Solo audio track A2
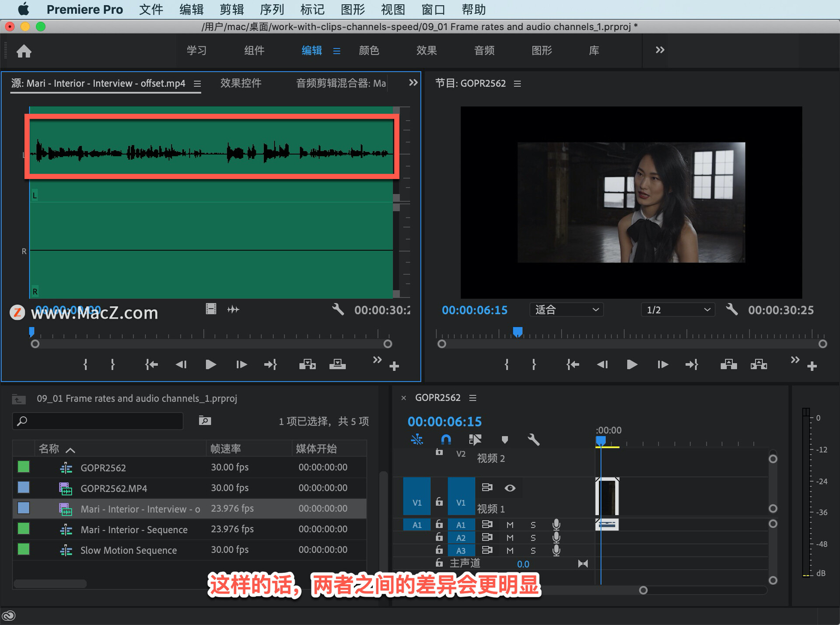Image resolution: width=840 pixels, height=625 pixels. pyautogui.click(x=533, y=537)
